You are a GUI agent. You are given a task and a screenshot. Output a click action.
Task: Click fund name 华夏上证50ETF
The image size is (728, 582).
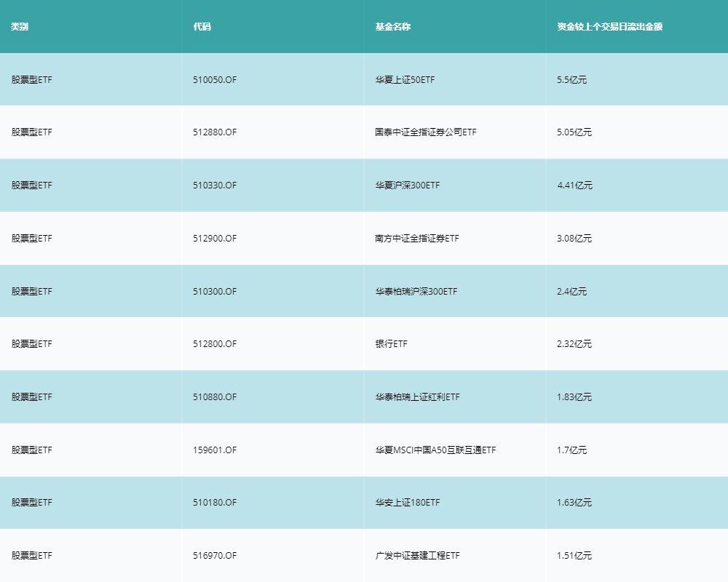click(x=405, y=79)
